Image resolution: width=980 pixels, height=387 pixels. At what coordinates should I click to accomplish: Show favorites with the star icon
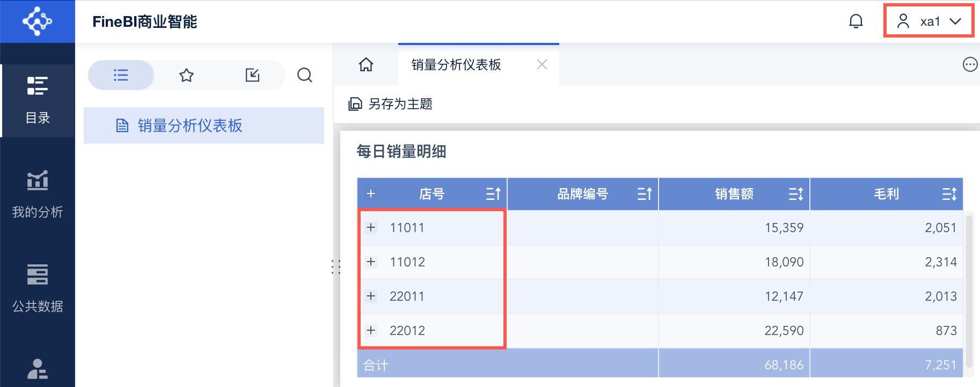186,75
